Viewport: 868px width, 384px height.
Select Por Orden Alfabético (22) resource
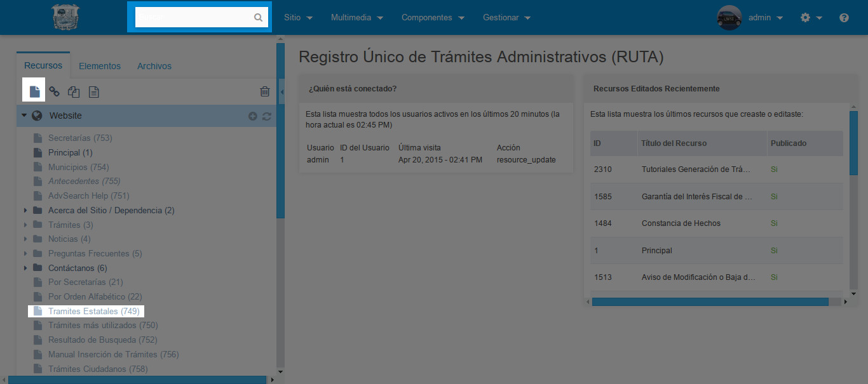pos(95,296)
